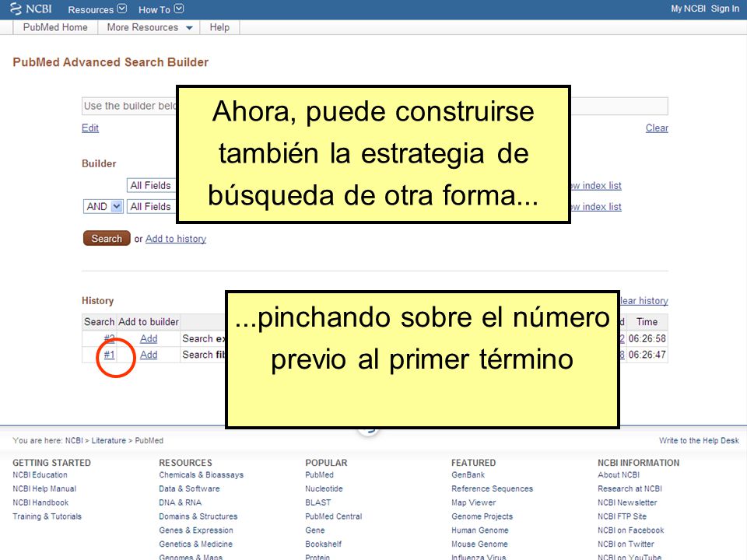Viewport: 747px width, 560px height.
Task: Add search #1 to builder
Action: tap(149, 355)
